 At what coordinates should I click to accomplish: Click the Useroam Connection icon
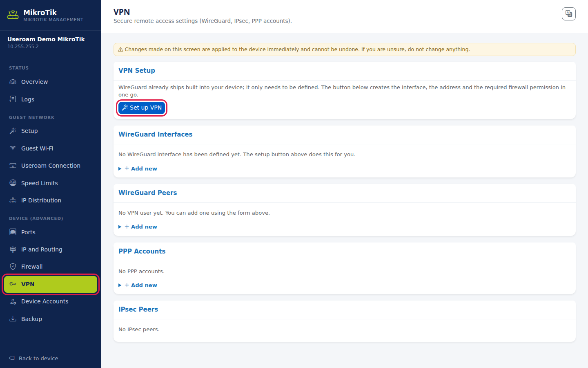coord(13,166)
